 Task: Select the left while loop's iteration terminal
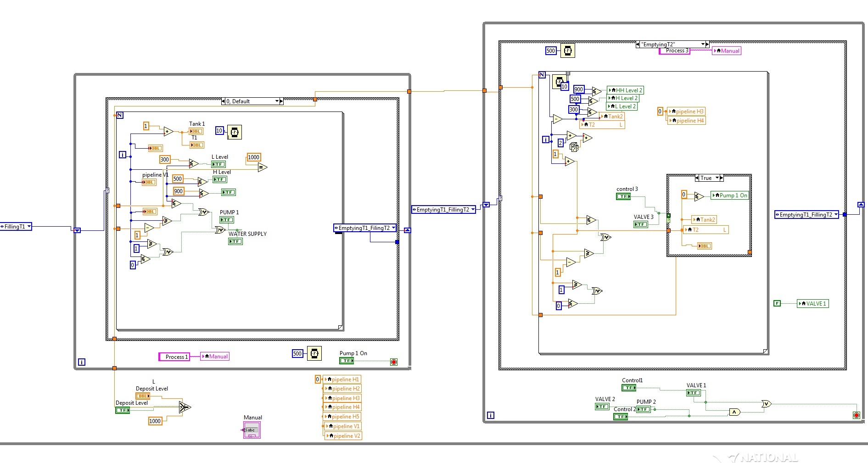pos(82,362)
